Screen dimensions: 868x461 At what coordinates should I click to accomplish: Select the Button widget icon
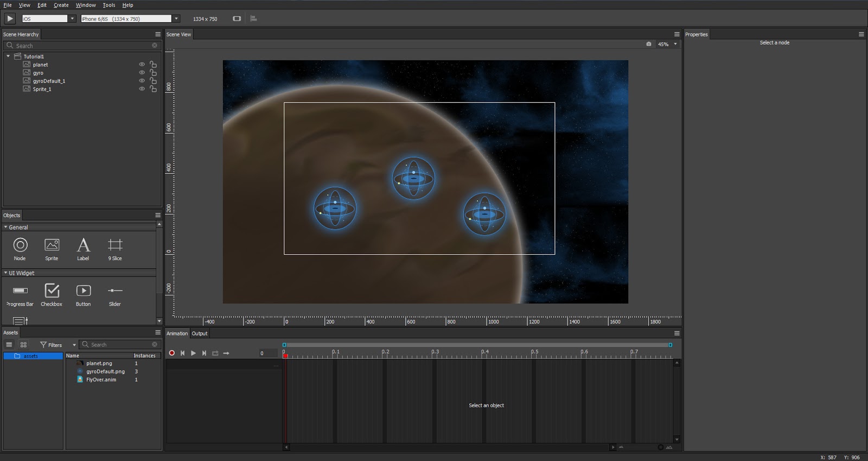[84, 291]
